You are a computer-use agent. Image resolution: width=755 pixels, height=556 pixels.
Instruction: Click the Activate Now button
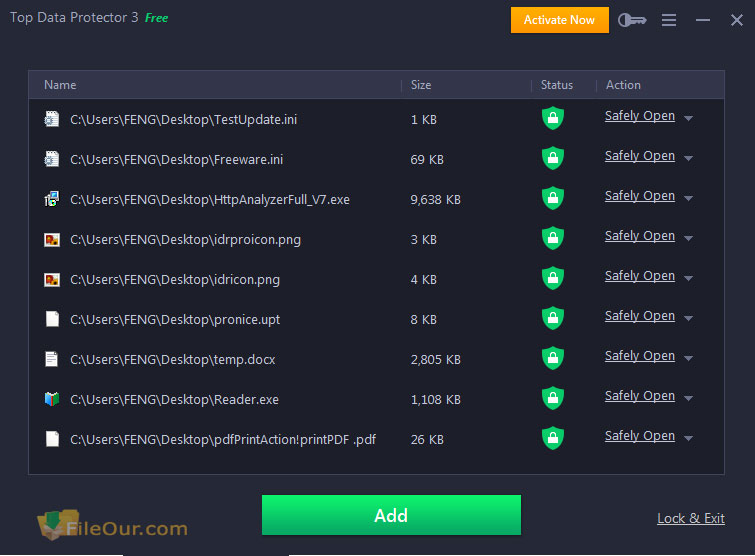pyautogui.click(x=560, y=20)
